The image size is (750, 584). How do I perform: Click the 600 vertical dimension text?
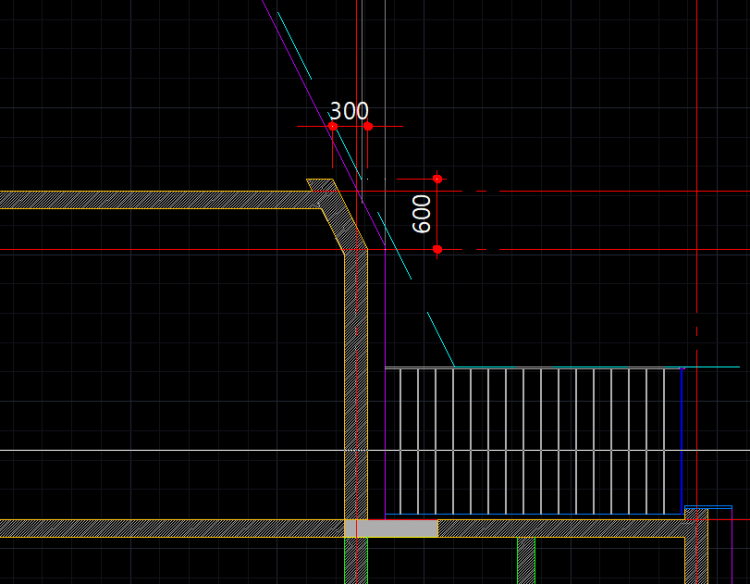tap(422, 213)
